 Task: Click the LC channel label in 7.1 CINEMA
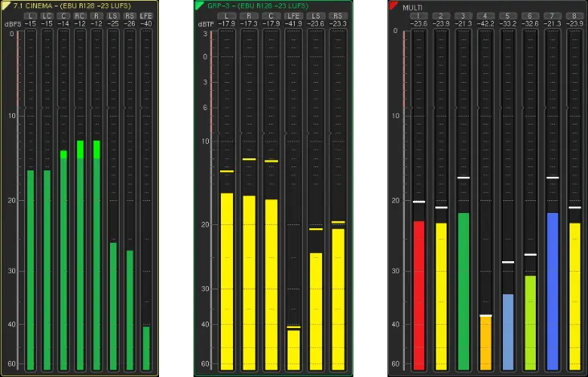(47, 16)
